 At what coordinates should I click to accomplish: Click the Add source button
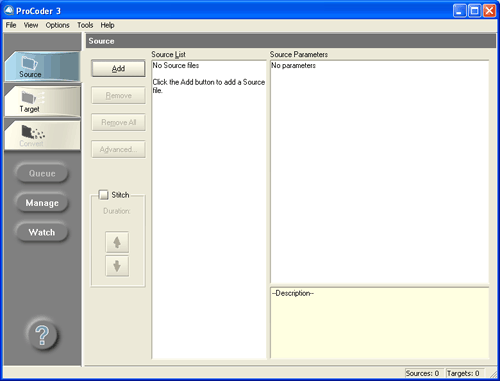(x=118, y=69)
